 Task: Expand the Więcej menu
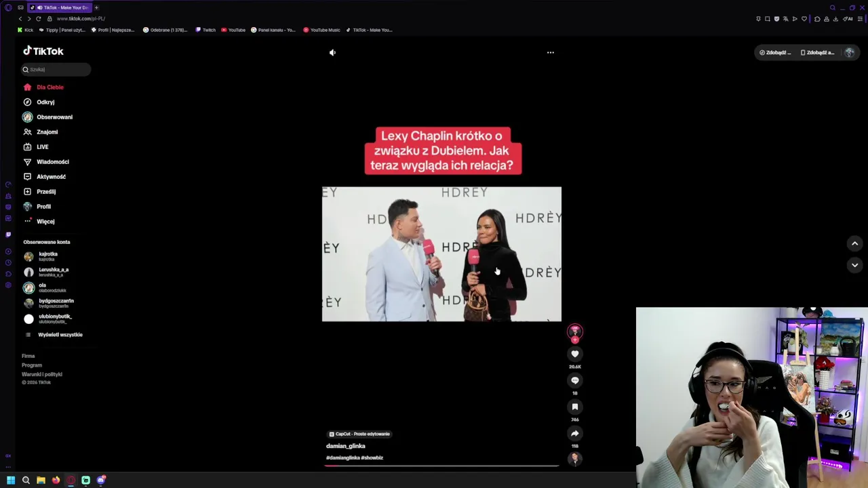[x=39, y=222]
